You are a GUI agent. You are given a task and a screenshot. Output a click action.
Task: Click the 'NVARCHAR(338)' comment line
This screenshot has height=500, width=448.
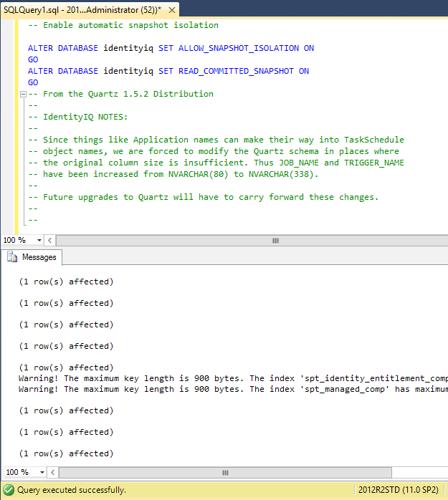tap(173, 174)
